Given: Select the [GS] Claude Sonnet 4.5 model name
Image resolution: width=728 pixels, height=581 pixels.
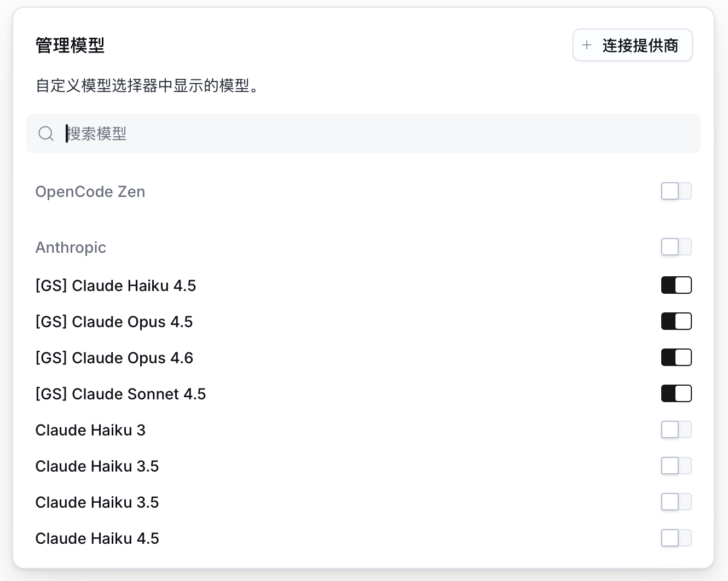Looking at the screenshot, I should point(120,394).
